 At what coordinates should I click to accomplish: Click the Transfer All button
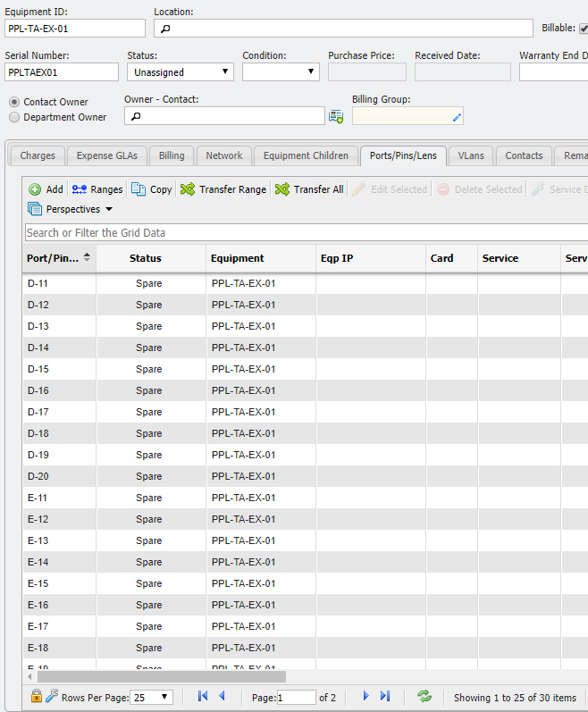(309, 189)
